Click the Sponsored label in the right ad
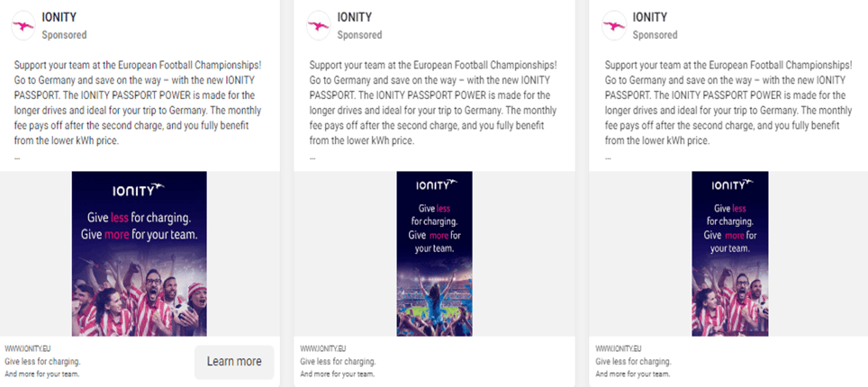868x387 pixels. [655, 35]
